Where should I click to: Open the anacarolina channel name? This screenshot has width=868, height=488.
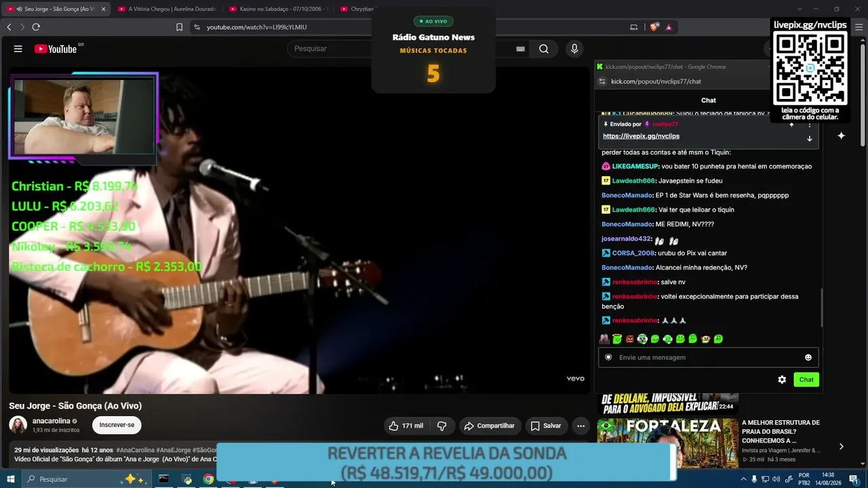52,421
